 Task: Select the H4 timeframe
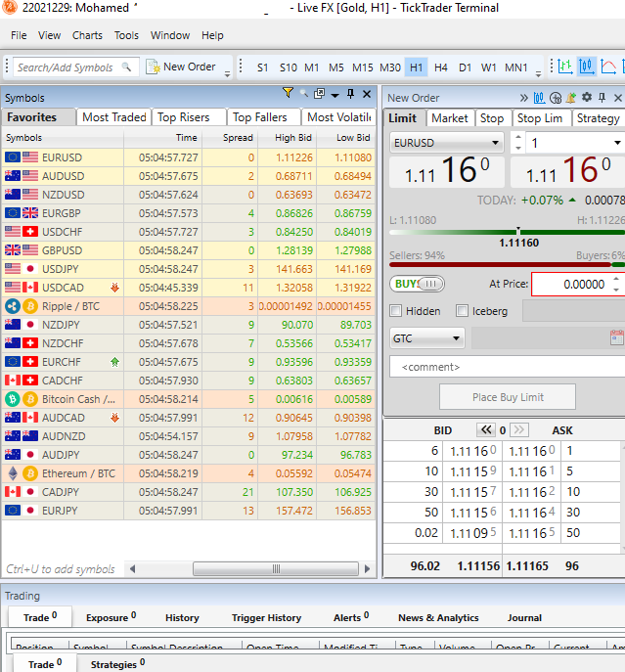pyautogui.click(x=440, y=67)
